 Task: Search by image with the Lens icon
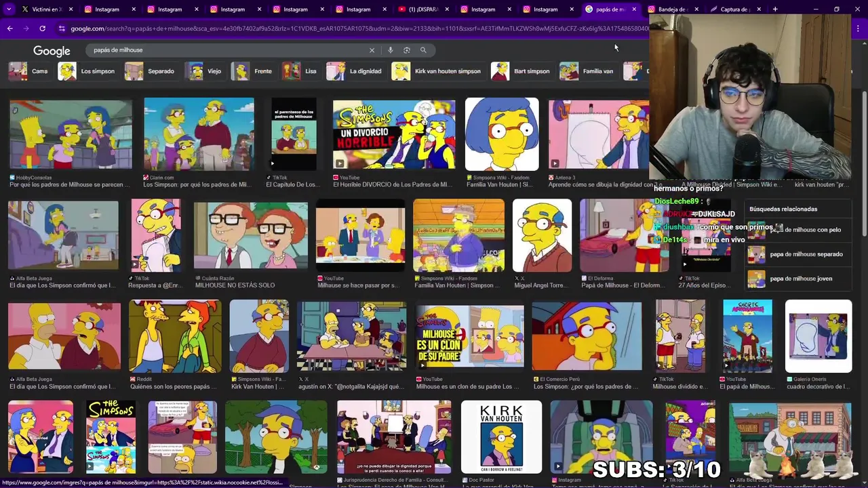tap(406, 50)
